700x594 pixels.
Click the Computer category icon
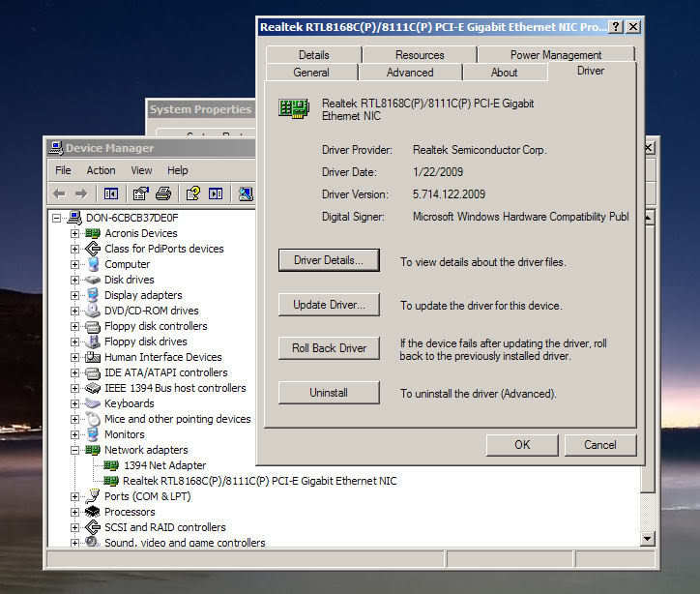[93, 264]
